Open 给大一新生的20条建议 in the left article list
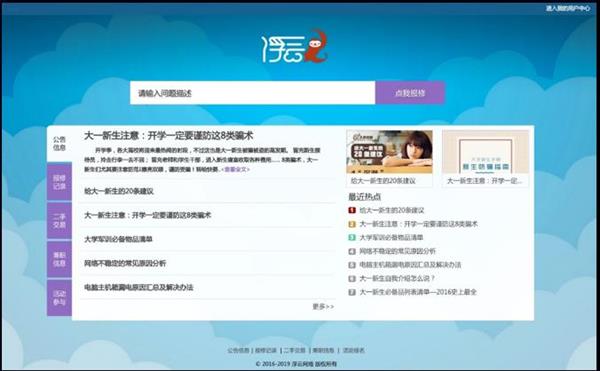This screenshot has height=371, width=600. point(119,191)
